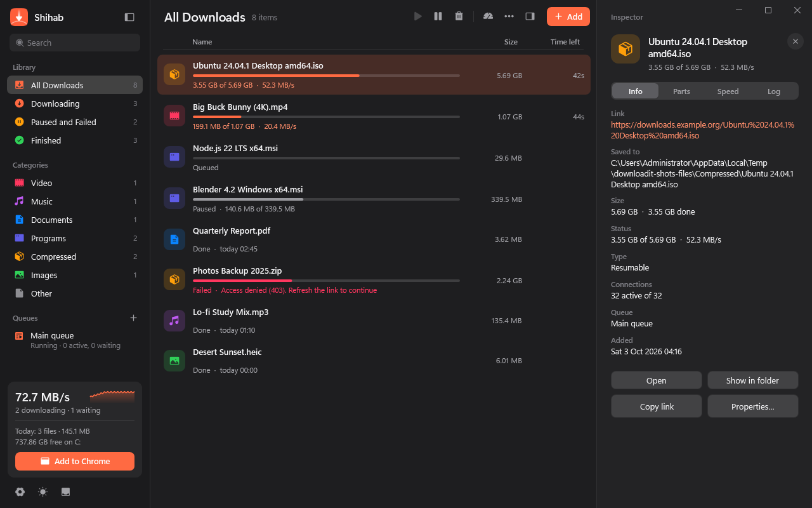Click the Lo-fi Study Mix music icon
This screenshot has width=812, height=508.
174,320
